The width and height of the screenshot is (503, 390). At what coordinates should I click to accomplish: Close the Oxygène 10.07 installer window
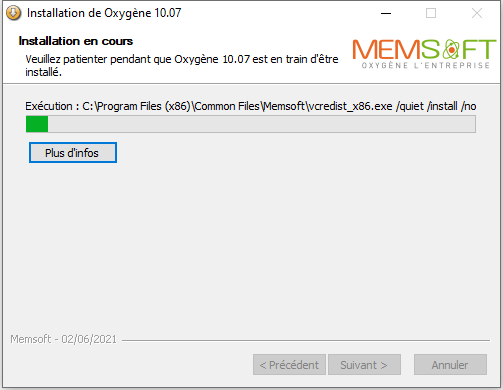click(x=477, y=13)
